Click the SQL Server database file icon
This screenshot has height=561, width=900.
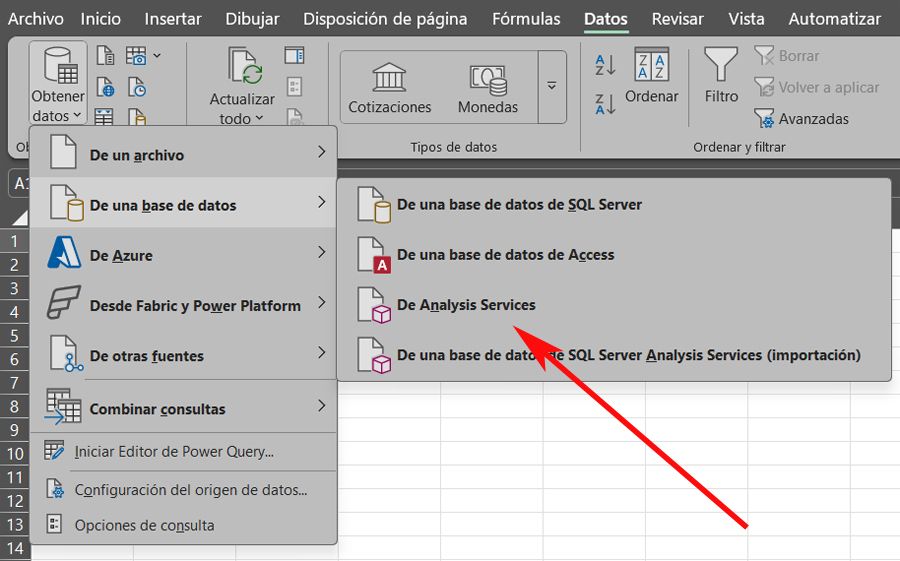tap(374, 204)
